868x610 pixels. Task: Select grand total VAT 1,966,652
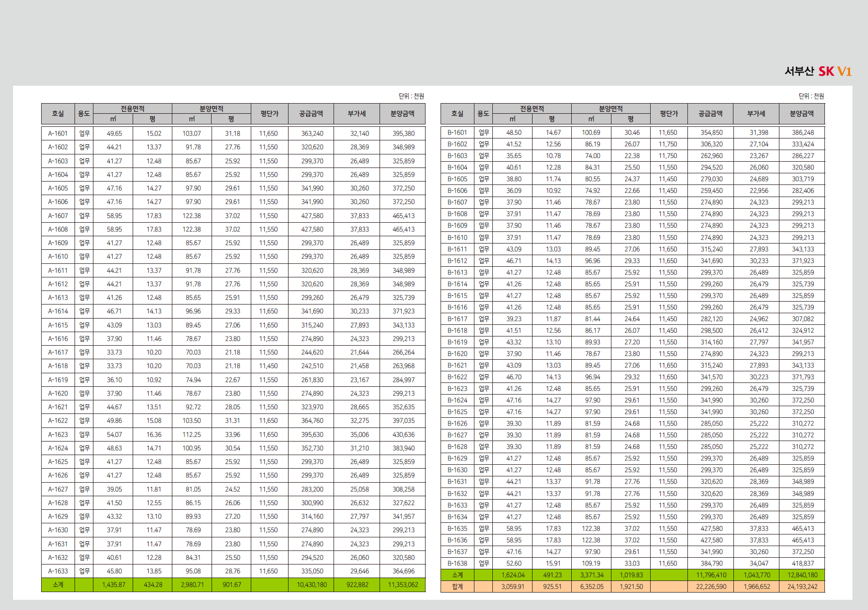tap(757, 587)
